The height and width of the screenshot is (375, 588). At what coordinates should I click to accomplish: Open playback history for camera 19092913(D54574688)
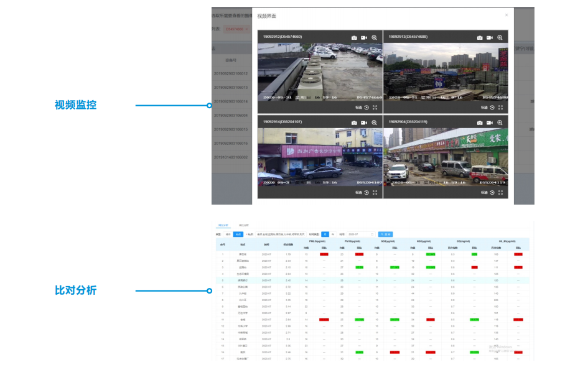(x=492, y=108)
